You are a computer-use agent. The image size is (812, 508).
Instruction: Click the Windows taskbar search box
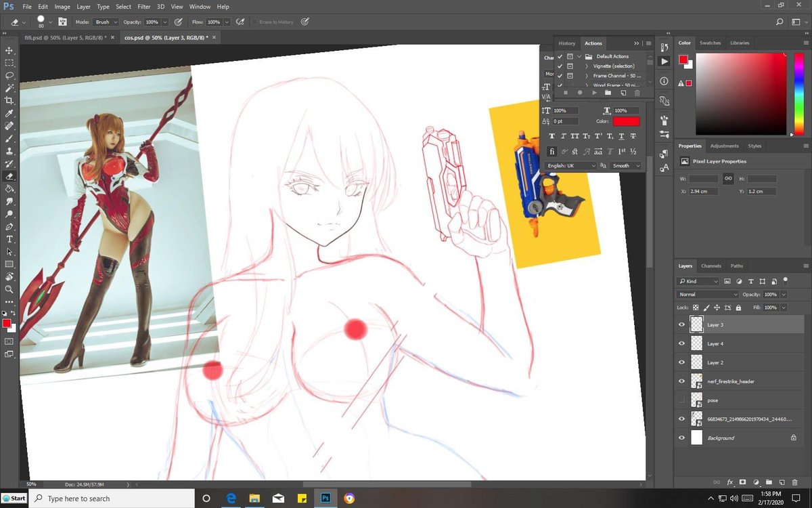110,499
